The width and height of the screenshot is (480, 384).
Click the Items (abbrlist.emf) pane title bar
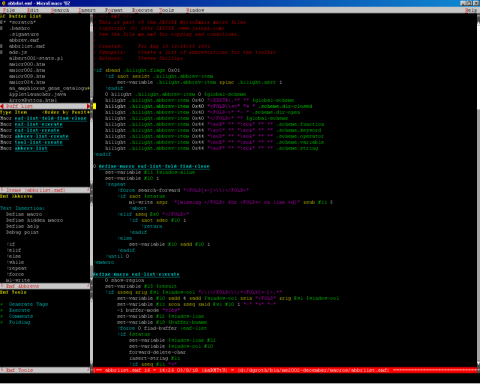(x=45, y=190)
